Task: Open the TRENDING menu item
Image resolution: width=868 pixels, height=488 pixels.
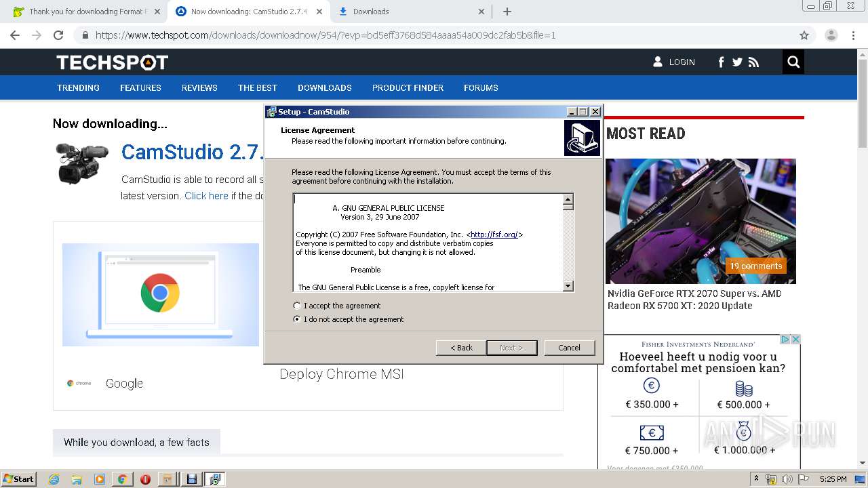Action: [x=78, y=88]
